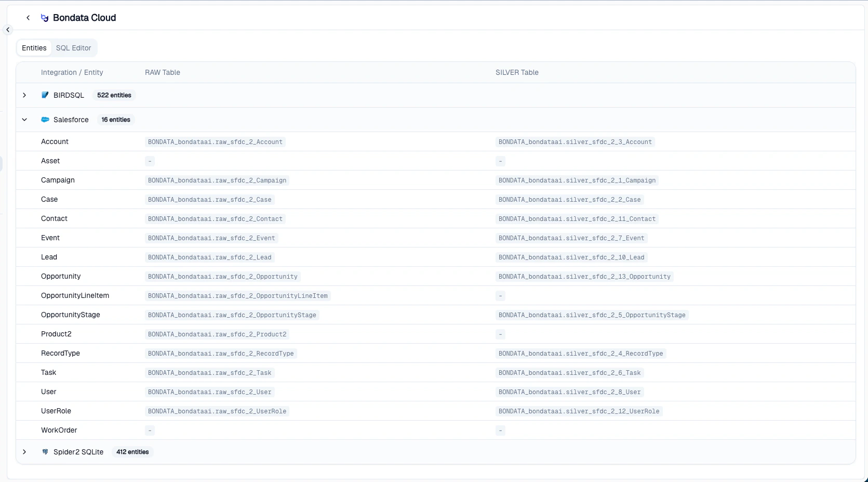Viewport: 868px width, 482px height.
Task: Click the raw_sfdc_2_Account table name
Action: [215, 142]
